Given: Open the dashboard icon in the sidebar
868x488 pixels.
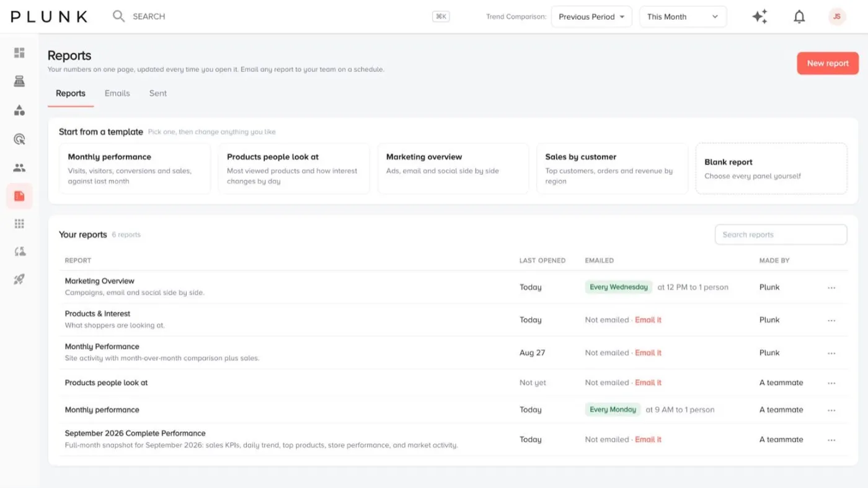Looking at the screenshot, I should pyautogui.click(x=19, y=53).
